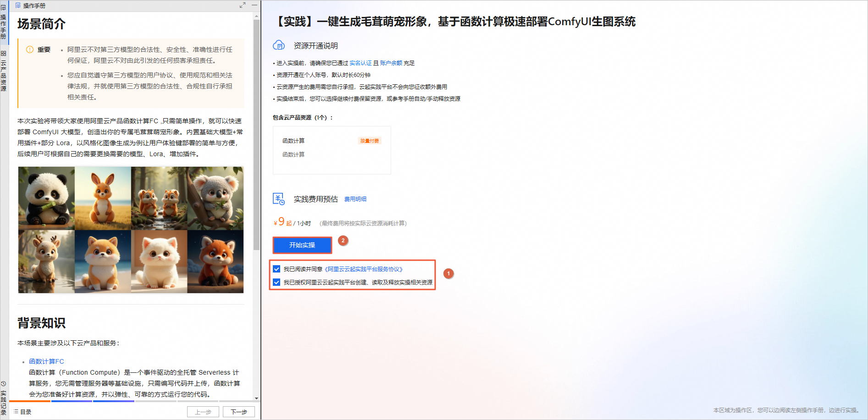
Task: Toggle the 我已阅读并同意 agreement checkbox
Action: pos(276,269)
